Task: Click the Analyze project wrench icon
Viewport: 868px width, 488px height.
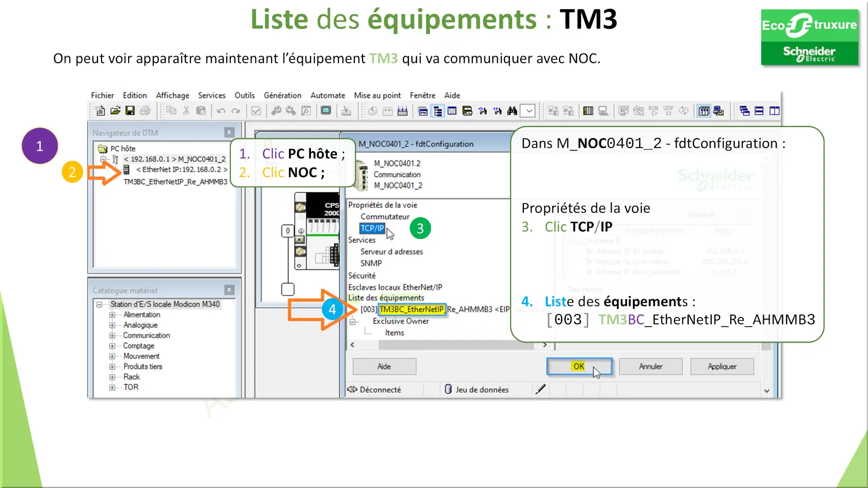Action: (x=276, y=111)
